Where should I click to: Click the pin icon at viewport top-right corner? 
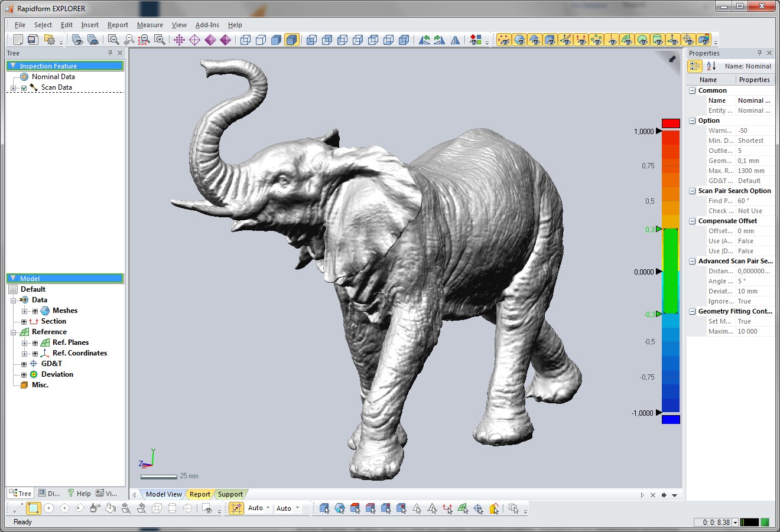[x=672, y=59]
